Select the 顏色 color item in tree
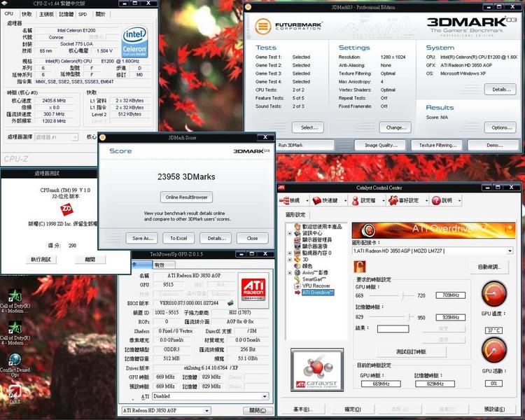Viewport: 525px width, 420px height. [x=307, y=266]
